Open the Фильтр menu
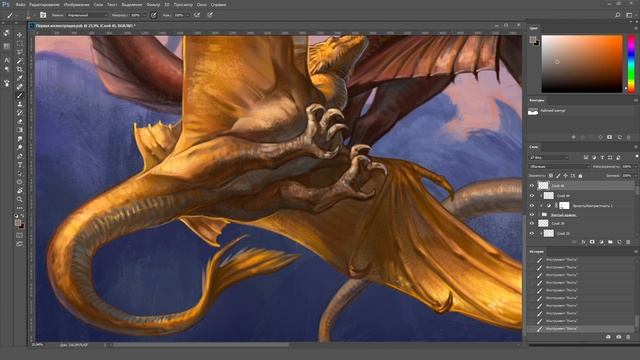This screenshot has width=640, height=360. 153,4
